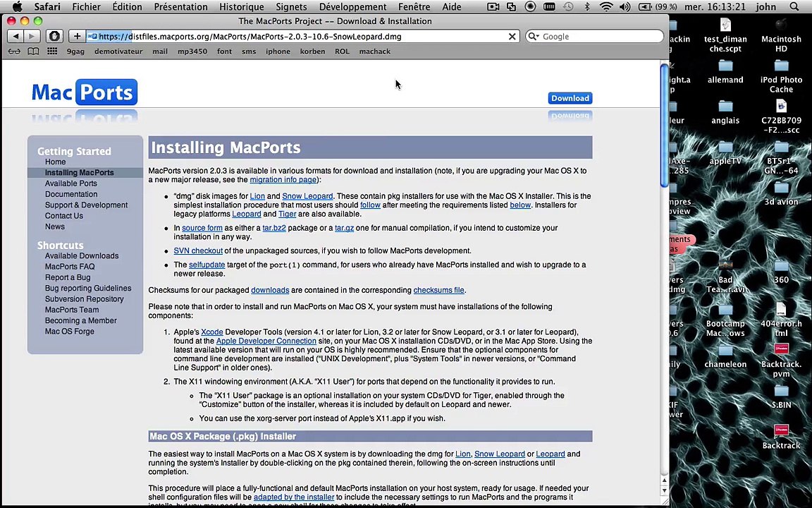Image resolution: width=812 pixels, height=508 pixels.
Task: Go forward with Safari forward arrow
Action: pyautogui.click(x=32, y=36)
